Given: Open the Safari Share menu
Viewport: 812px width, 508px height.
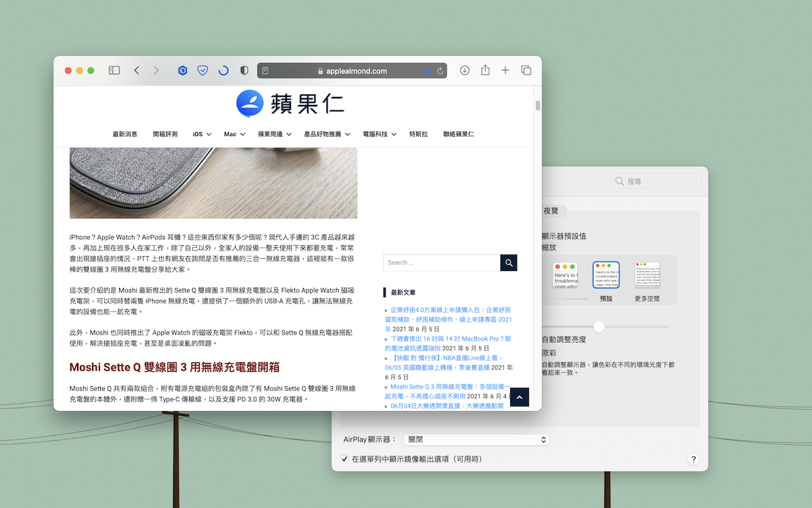Looking at the screenshot, I should coord(485,70).
